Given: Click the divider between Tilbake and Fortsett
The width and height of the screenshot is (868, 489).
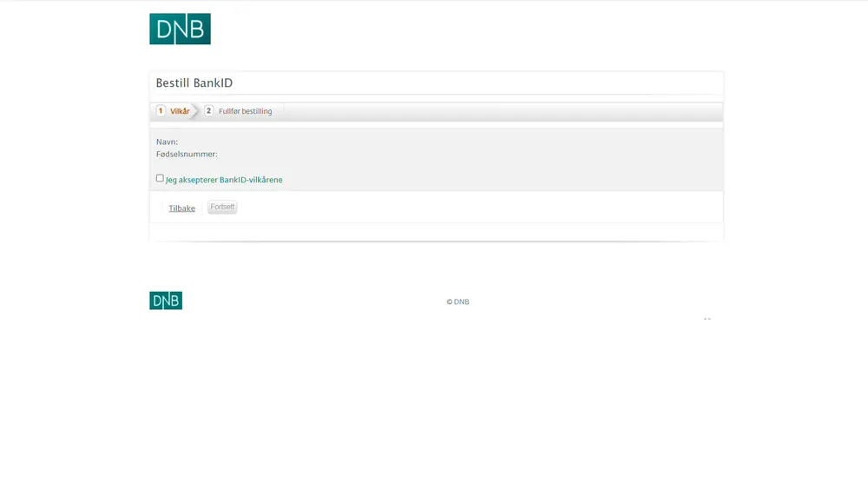Looking at the screenshot, I should point(202,208).
